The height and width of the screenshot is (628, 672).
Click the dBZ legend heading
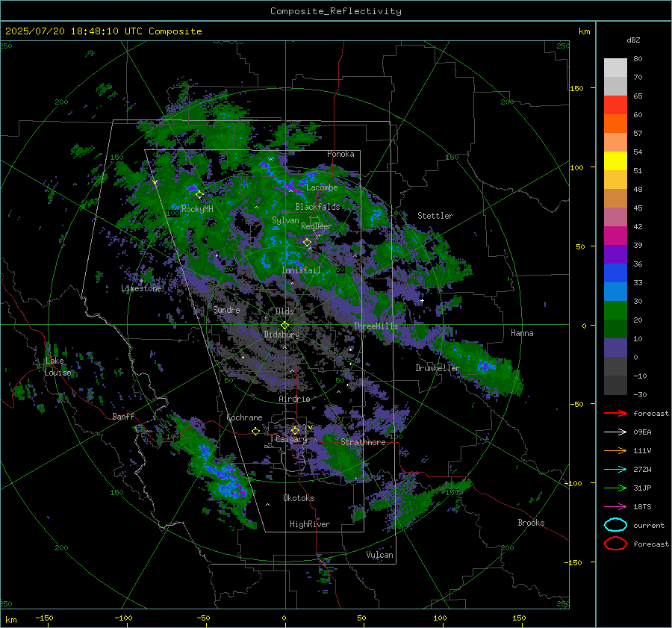tap(633, 40)
